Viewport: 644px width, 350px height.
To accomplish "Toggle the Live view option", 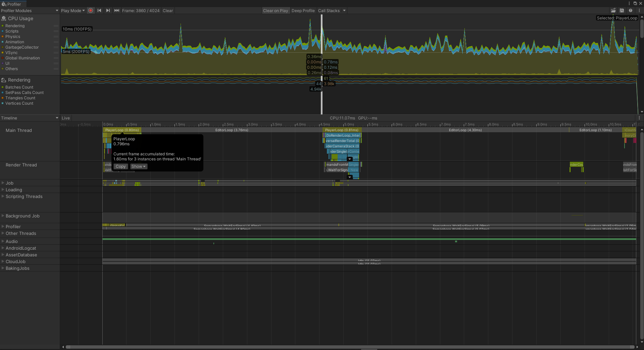I will coord(66,118).
